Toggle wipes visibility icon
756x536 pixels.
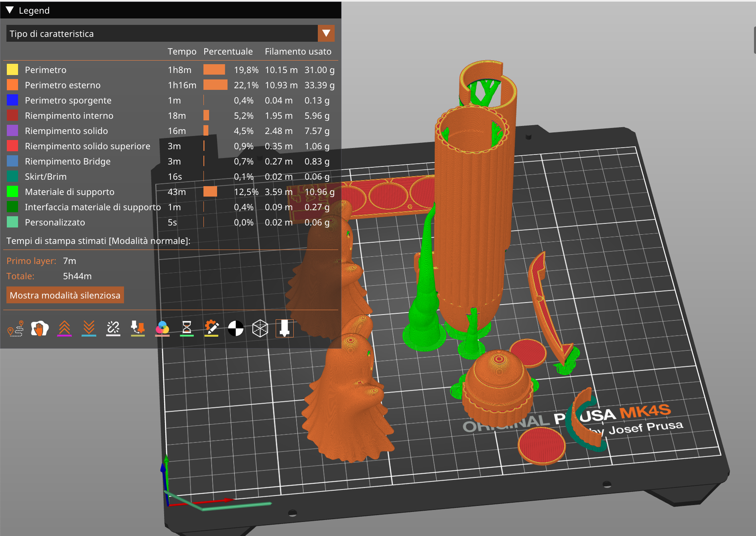tap(40, 329)
